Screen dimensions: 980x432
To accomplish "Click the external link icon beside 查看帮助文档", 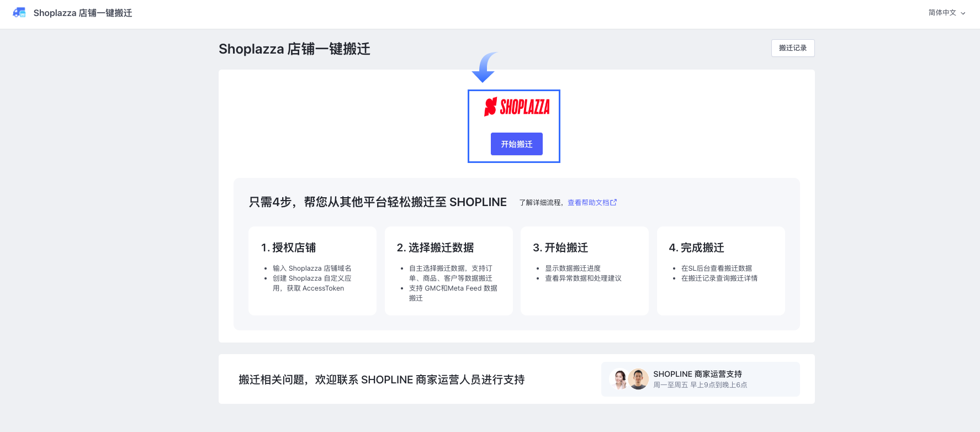I will tap(613, 203).
